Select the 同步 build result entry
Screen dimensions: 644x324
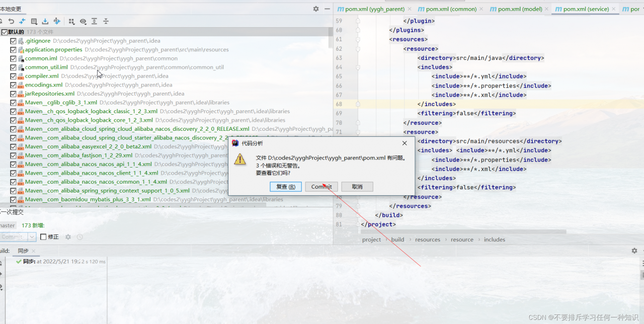point(60,262)
